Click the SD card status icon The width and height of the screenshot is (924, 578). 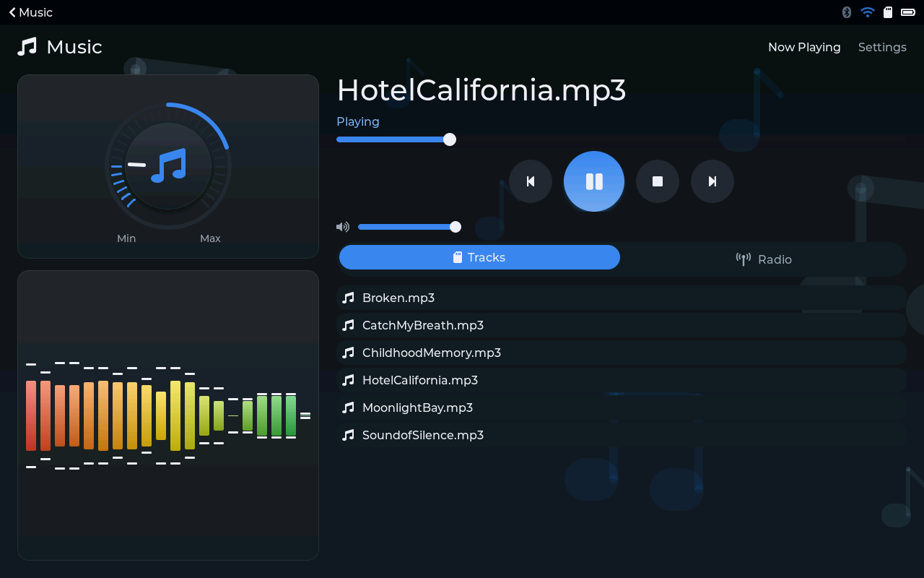(888, 12)
